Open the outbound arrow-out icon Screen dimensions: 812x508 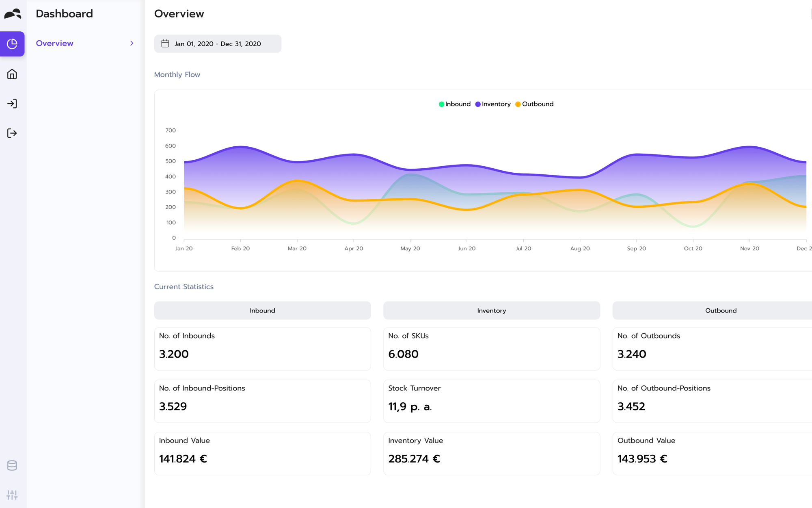point(12,133)
